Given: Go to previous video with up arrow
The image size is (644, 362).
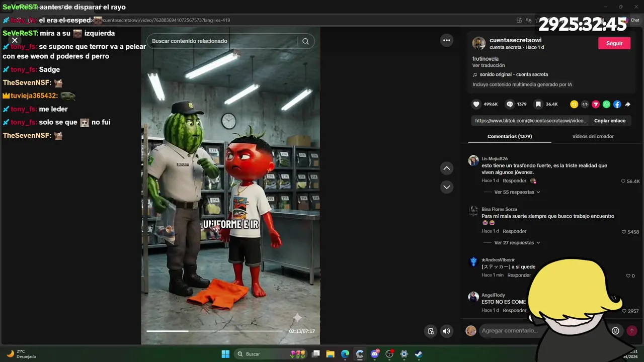Looking at the screenshot, I should (447, 168).
